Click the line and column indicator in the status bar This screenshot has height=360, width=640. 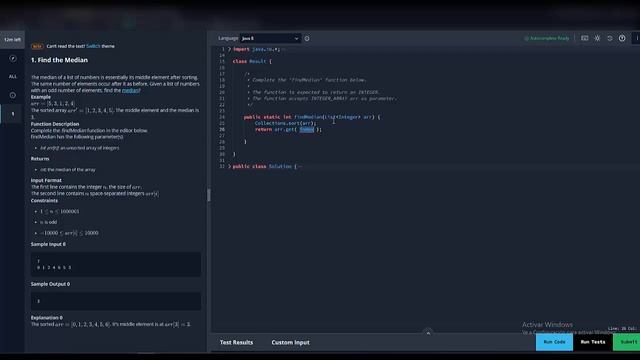[x=622, y=328]
